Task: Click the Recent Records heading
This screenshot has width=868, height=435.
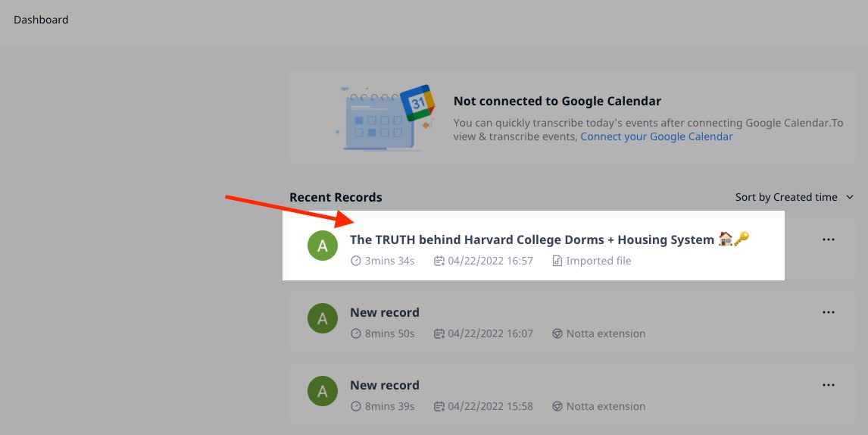Action: [x=336, y=197]
